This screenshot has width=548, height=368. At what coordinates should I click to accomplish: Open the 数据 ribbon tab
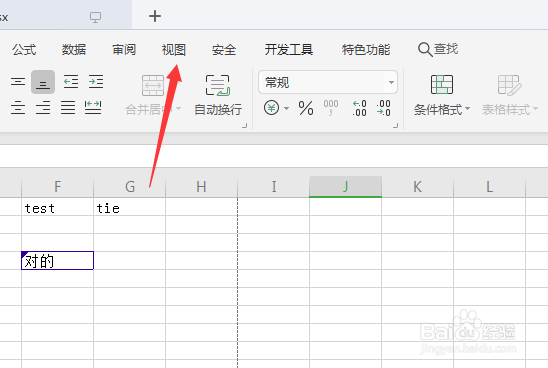(x=74, y=50)
